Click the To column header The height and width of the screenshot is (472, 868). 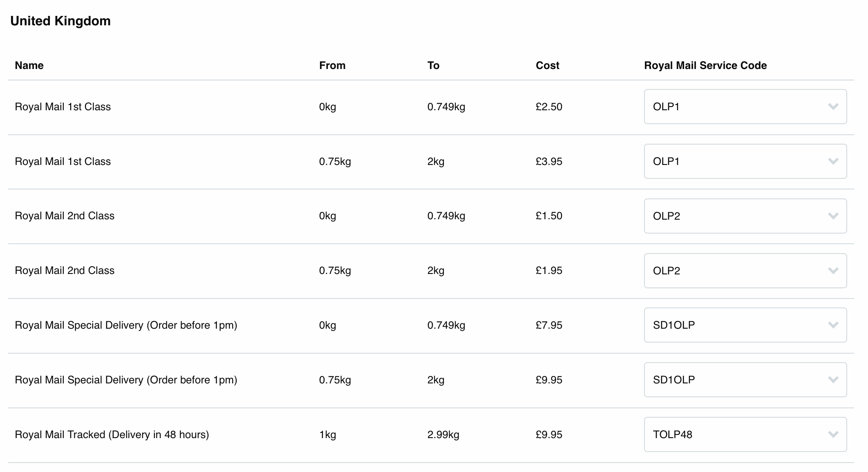433,65
